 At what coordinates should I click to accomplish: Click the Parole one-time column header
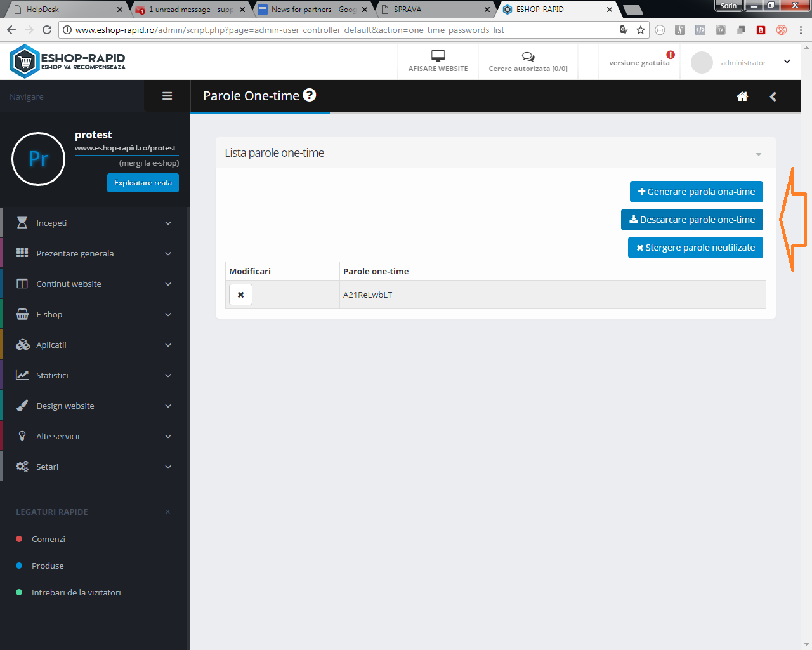pos(376,271)
